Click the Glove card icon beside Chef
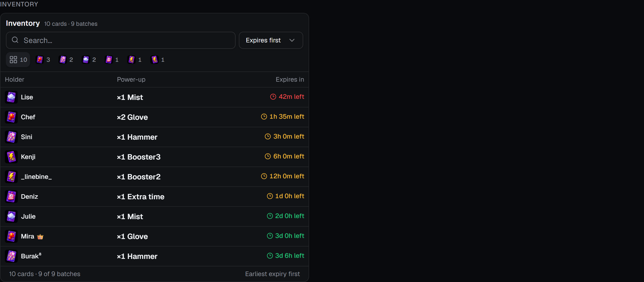 (11, 117)
